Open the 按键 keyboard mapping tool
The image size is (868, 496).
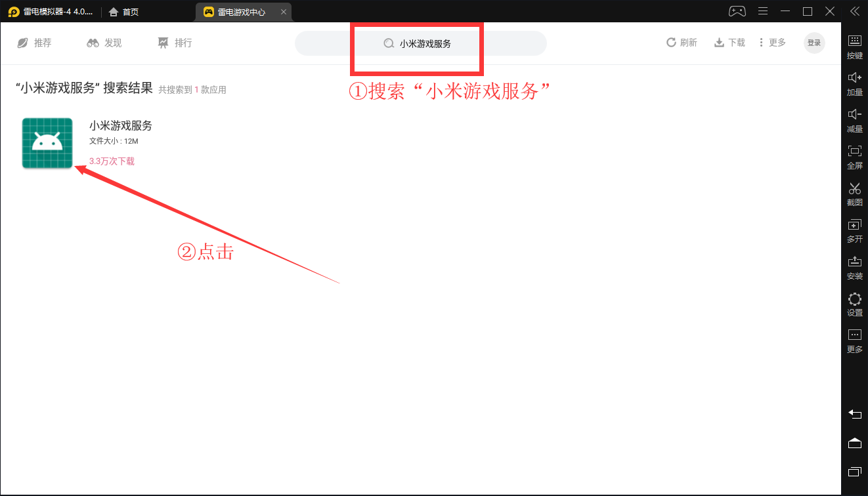[854, 47]
